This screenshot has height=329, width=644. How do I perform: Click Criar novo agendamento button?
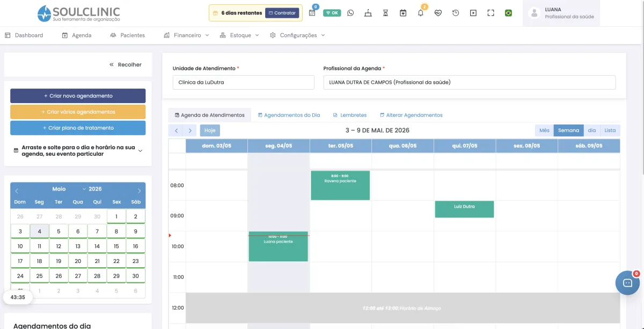[x=78, y=96]
